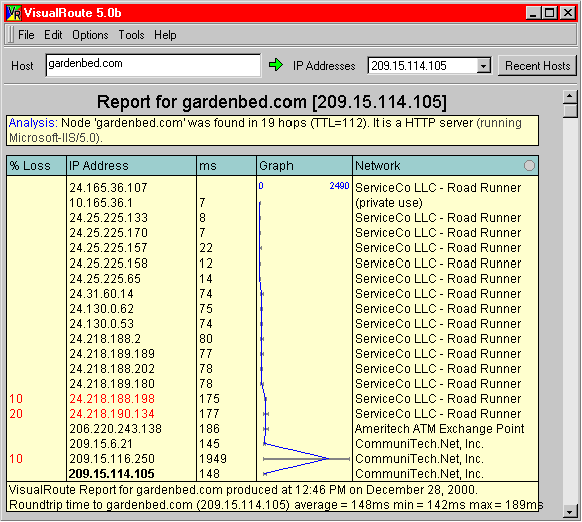Open the File menu
The width and height of the screenshot is (582, 522).
[26, 35]
